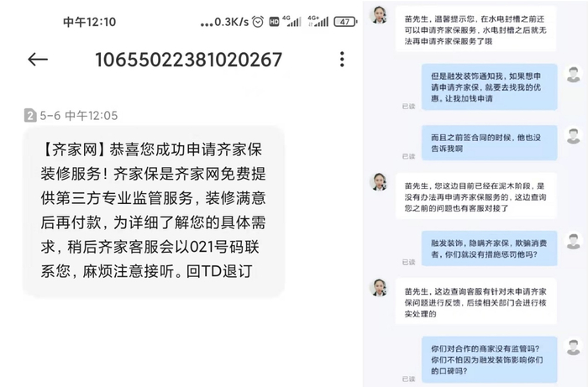
Task: Tap the agent bubble about 水电封槽之前
Action: [475, 30]
